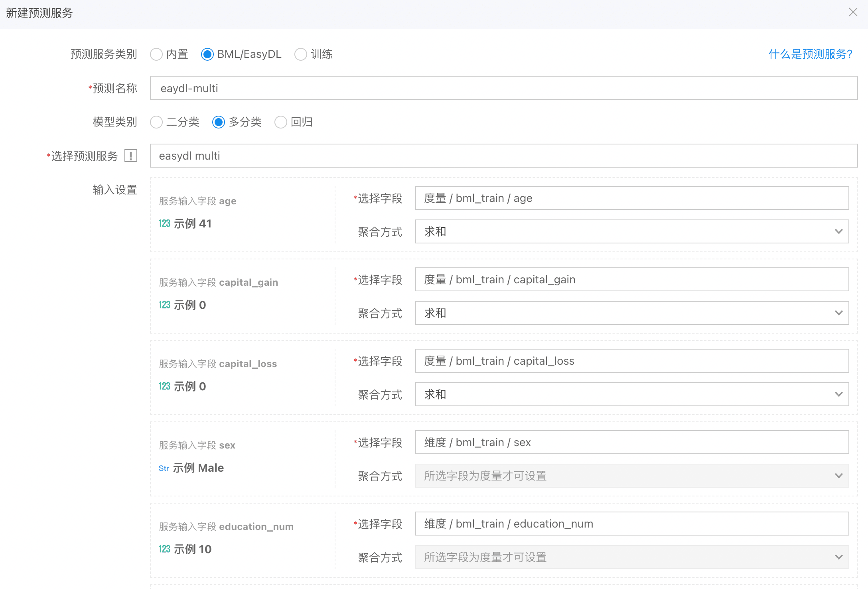868x589 pixels.
Task: Click the 服务输入字段 education_num label
Action: [226, 527]
